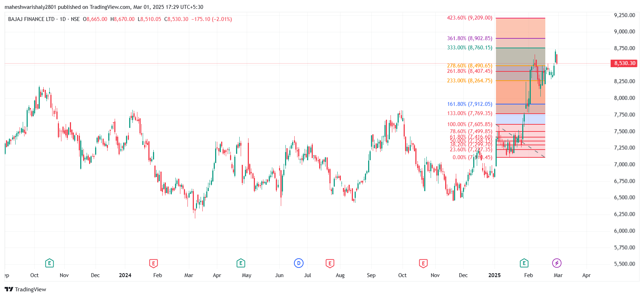
Task: Select the green earnings marker near May 2024
Action: click(x=241, y=263)
